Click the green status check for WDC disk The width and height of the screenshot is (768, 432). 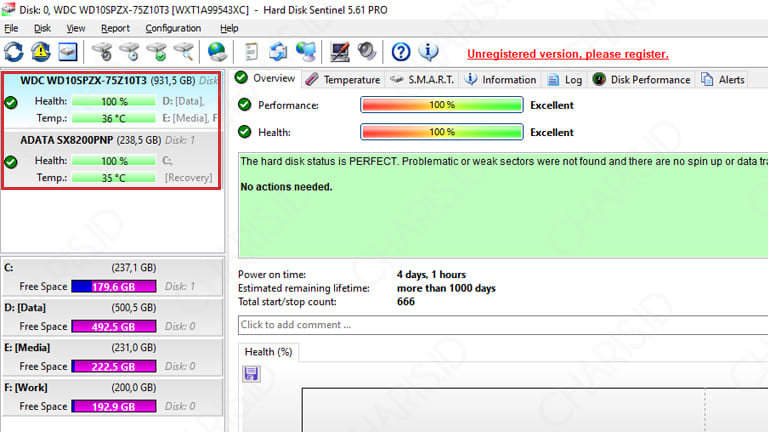[x=11, y=102]
